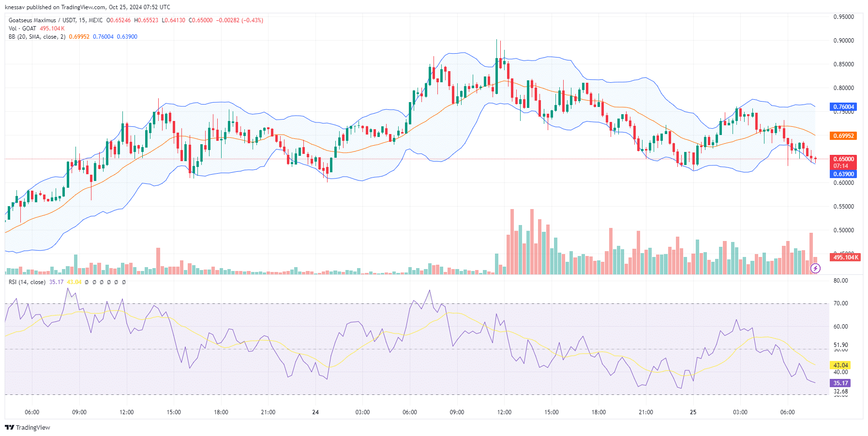Screen dimensions: 868x436
Task: Click the purple lightning bolt icon
Action: click(815, 268)
